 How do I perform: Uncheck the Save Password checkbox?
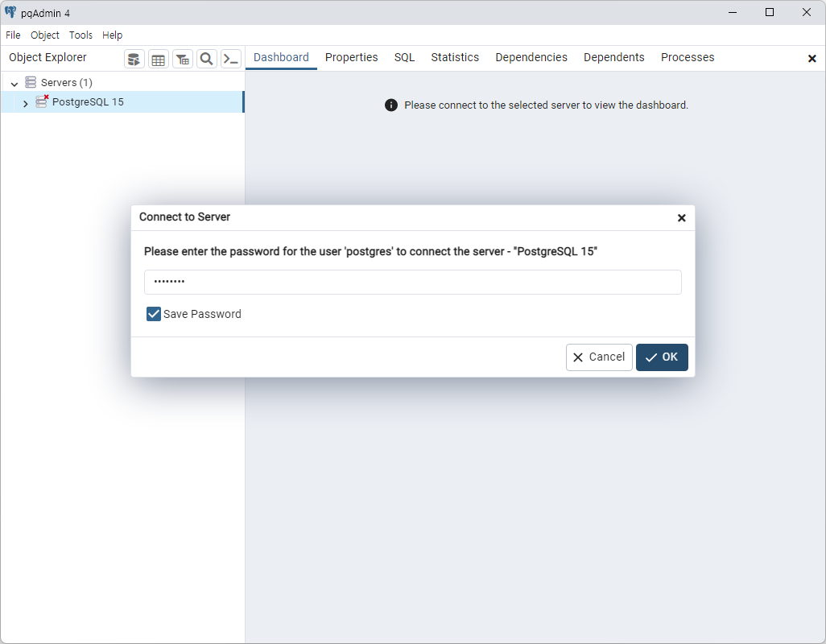(153, 314)
